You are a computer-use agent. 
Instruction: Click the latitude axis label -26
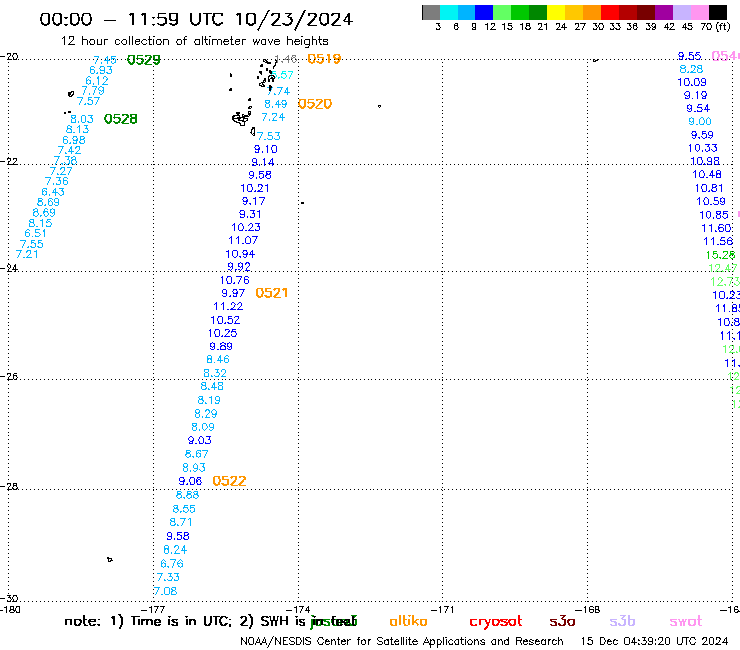pyautogui.click(x=9, y=377)
